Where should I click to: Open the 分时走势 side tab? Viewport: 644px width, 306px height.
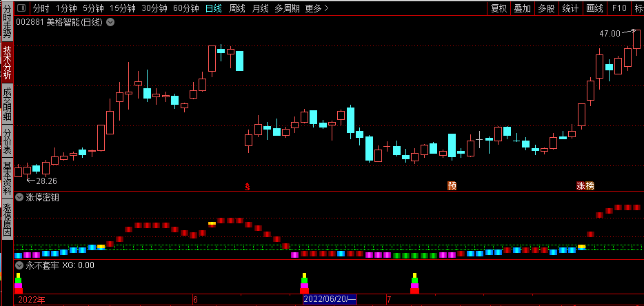click(x=8, y=21)
